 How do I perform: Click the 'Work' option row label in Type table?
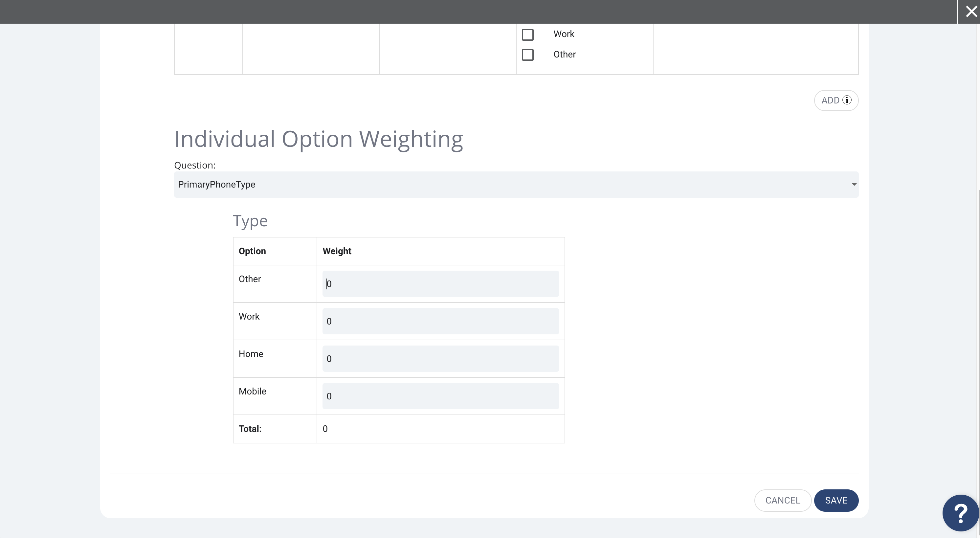tap(249, 317)
